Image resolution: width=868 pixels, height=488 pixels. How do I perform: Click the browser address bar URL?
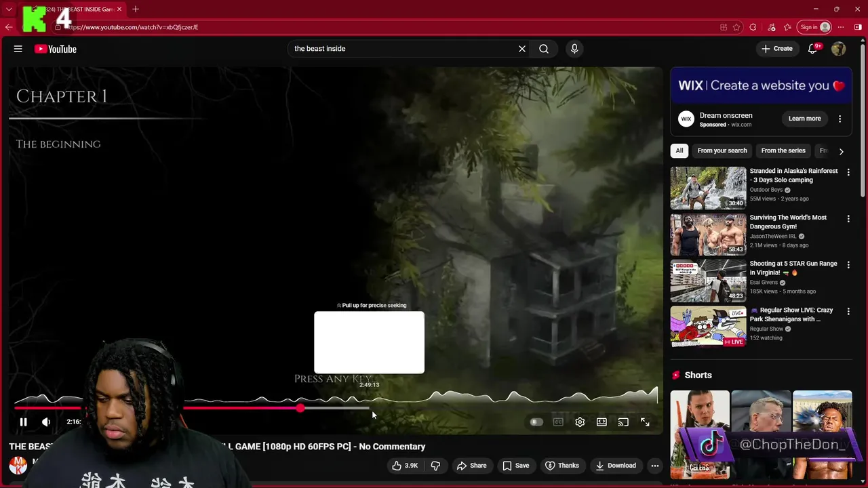pyautogui.click(x=132, y=27)
